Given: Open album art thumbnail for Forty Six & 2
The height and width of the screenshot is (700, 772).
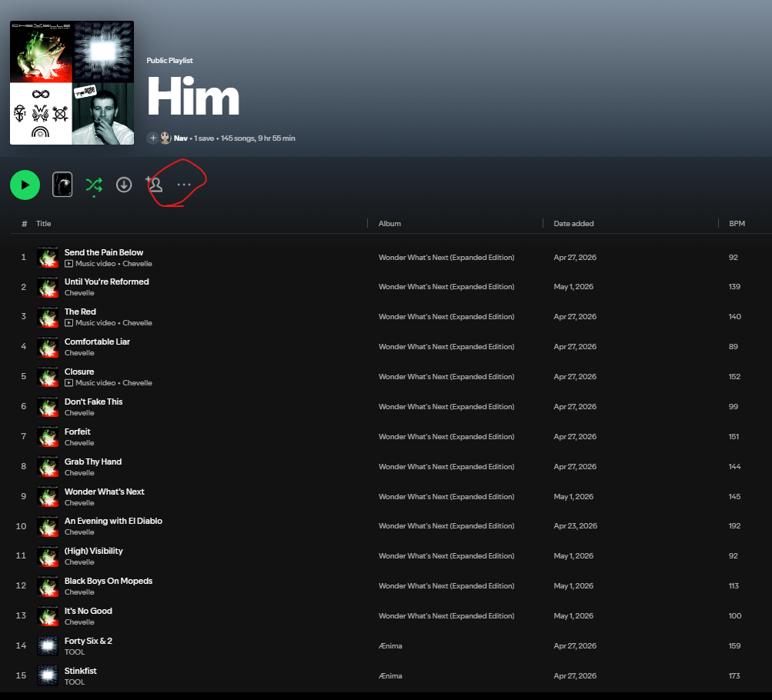Looking at the screenshot, I should [48, 646].
